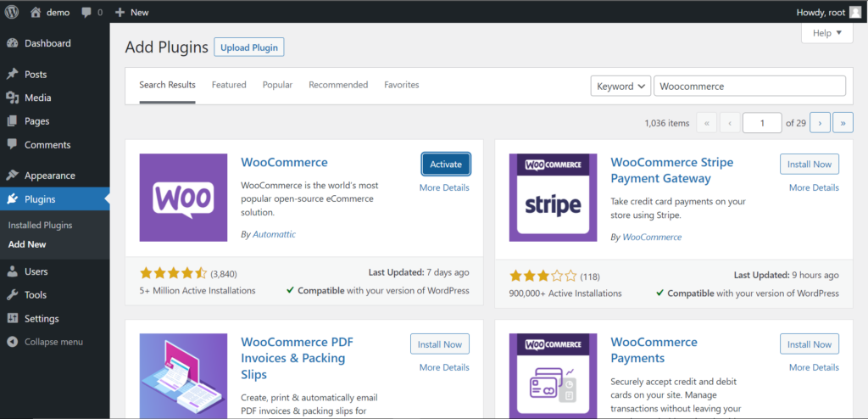The image size is (868, 419).
Task: Open the WooCommerce plugin title link
Action: 285,162
